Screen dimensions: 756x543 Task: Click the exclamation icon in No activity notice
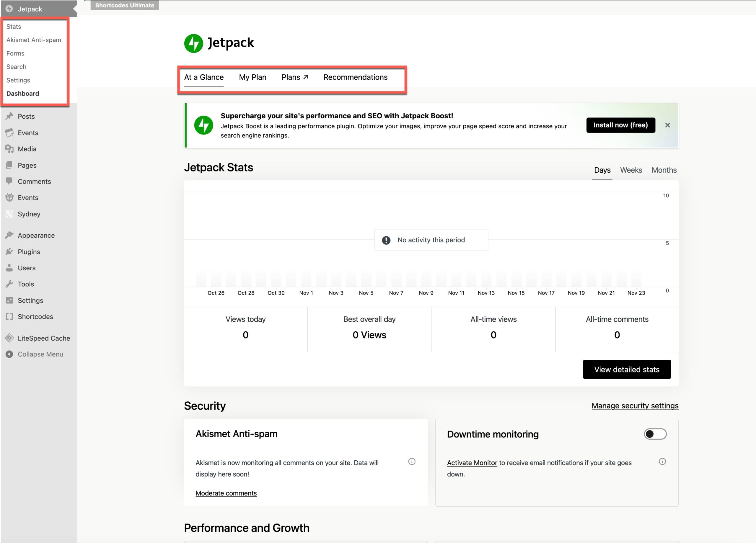[386, 240]
